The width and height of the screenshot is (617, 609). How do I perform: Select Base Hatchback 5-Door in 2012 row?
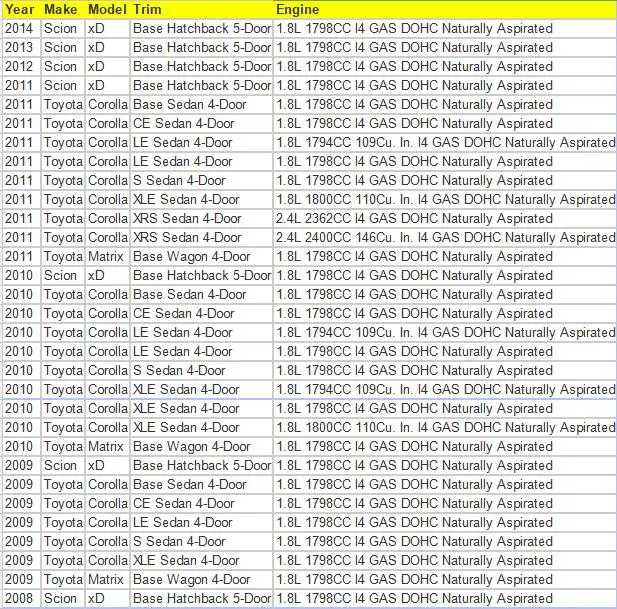[201, 66]
